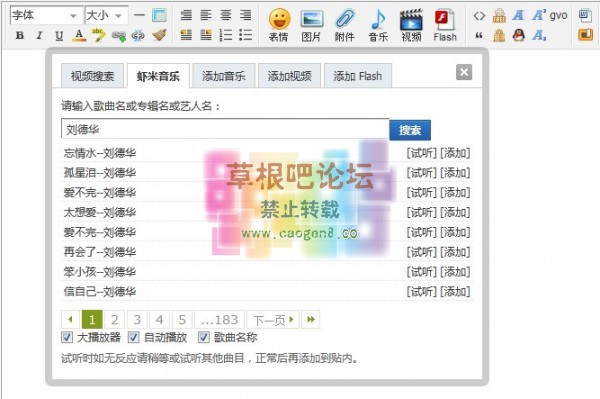This screenshot has width=600, height=399.
Task: Click the code angle-brackets icon
Action: [x=479, y=16]
